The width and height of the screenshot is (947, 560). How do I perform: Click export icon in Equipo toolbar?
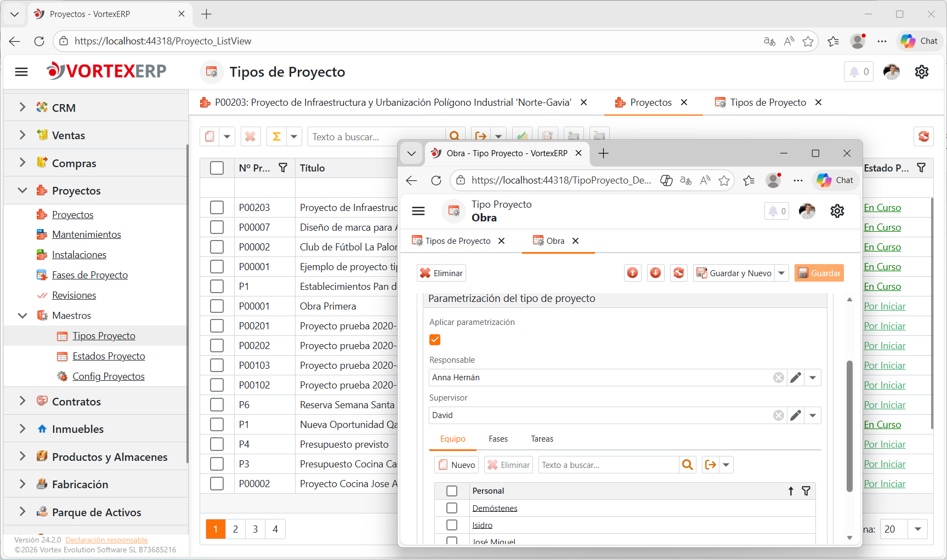click(x=711, y=465)
